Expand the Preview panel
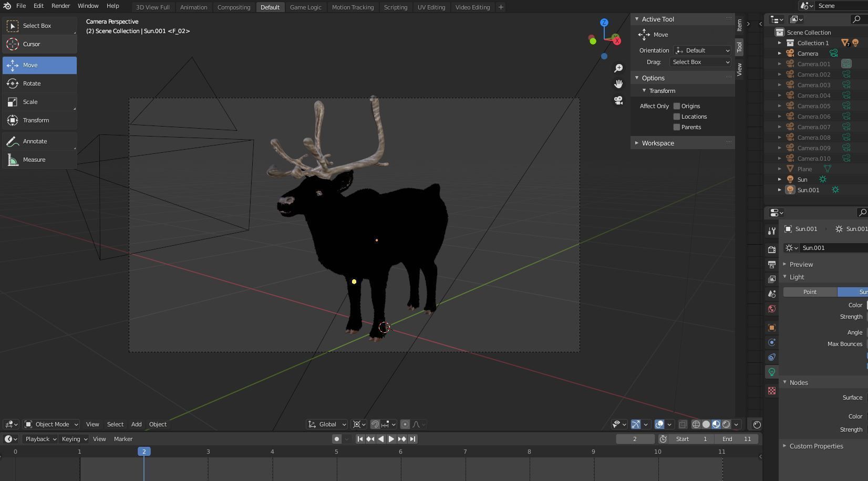Screen dimensions: 868x481 pos(801,264)
